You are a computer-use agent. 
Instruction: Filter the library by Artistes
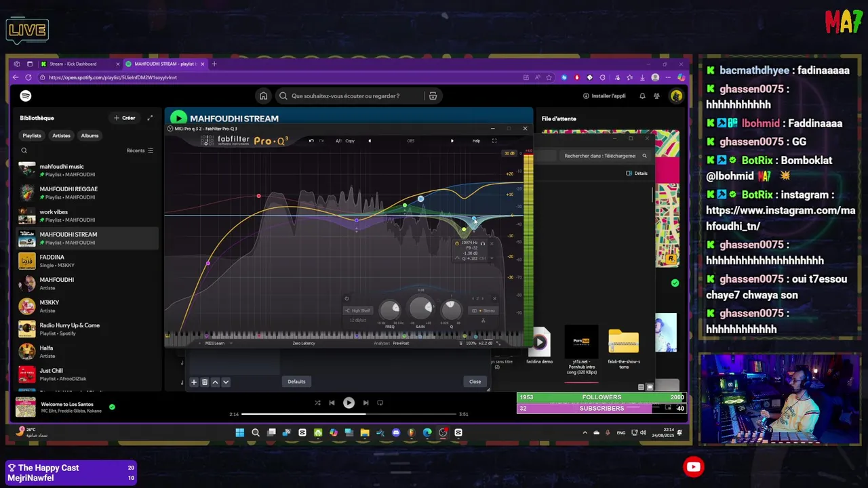point(61,136)
